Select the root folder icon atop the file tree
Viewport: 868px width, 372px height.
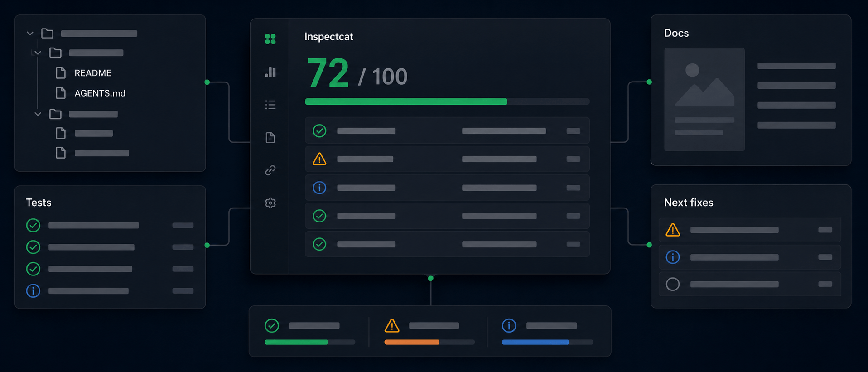point(47,34)
